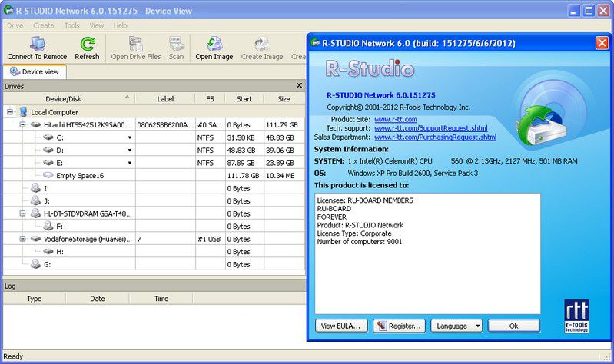
Task: Click the C: partition drive icon
Action: coord(48,137)
